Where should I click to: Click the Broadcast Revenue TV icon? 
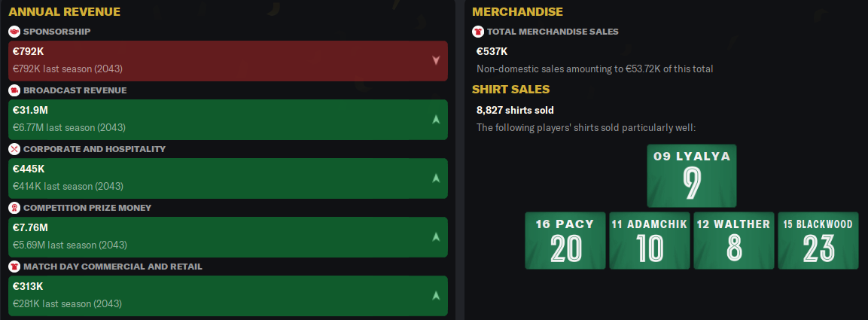coord(14,90)
